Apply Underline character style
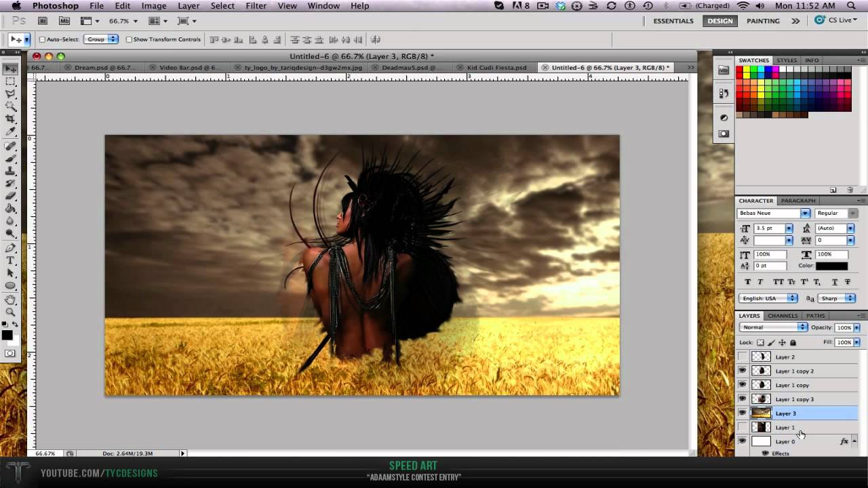 coord(834,282)
